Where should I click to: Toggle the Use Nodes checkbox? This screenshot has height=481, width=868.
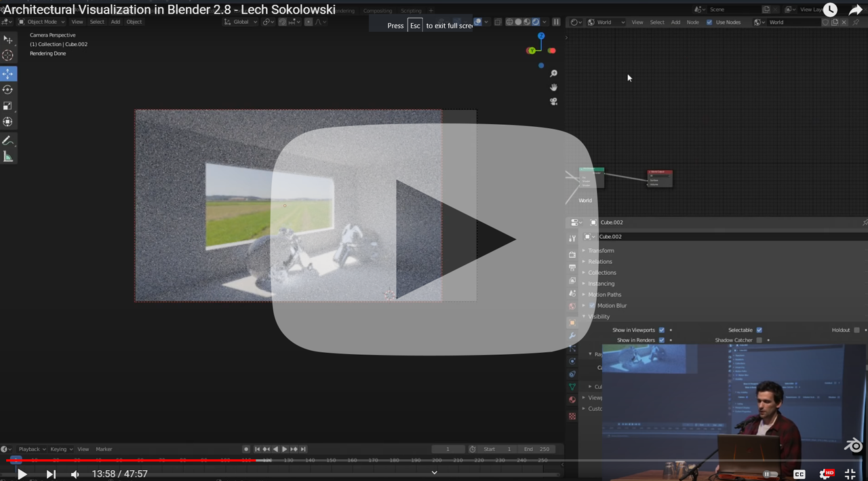(709, 22)
